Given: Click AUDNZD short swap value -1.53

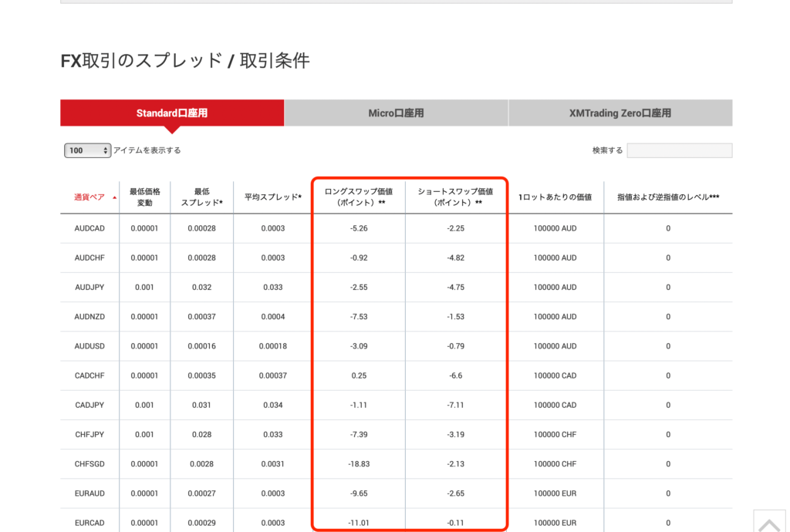Looking at the screenshot, I should [455, 317].
